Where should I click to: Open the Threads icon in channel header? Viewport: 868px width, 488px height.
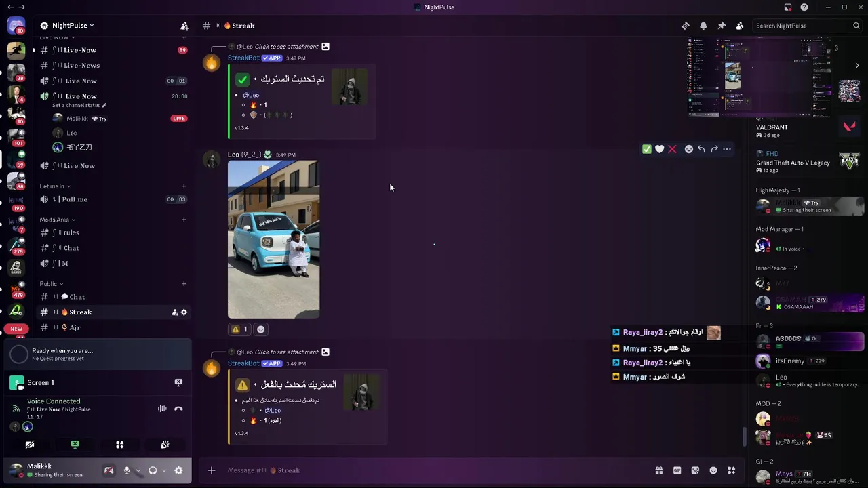(685, 26)
